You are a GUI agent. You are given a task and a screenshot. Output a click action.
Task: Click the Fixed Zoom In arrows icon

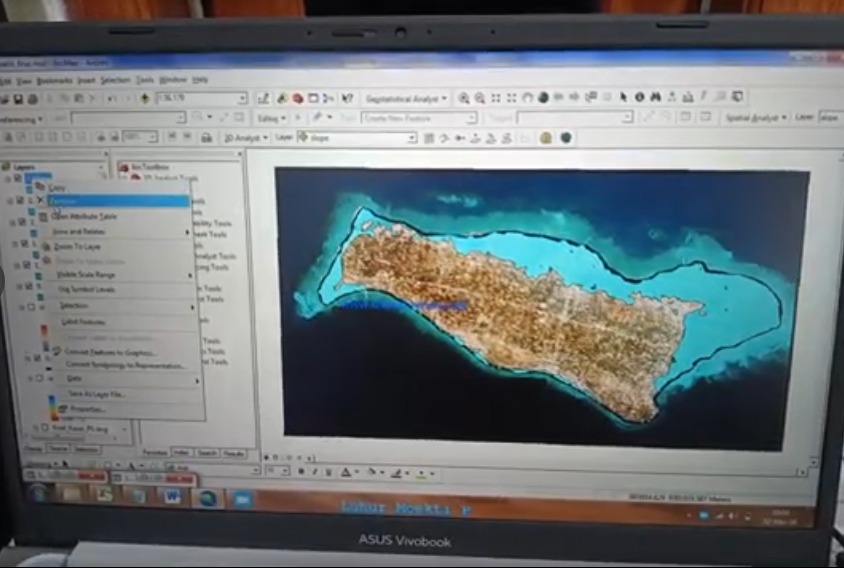pyautogui.click(x=496, y=98)
